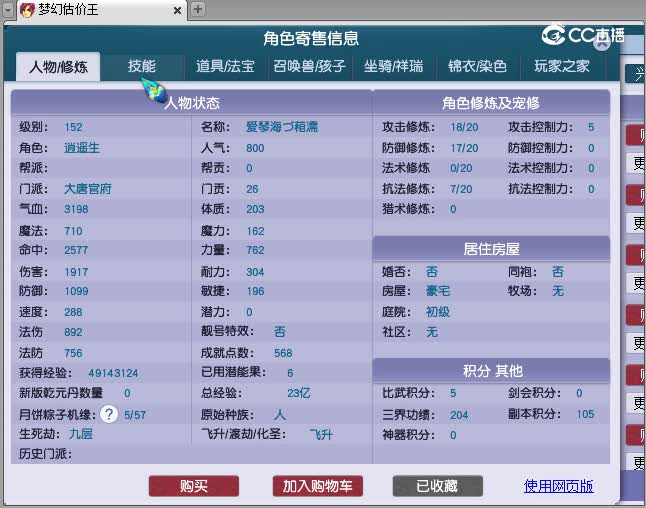This screenshot has width=646, height=508.
Task: Close the 梦幻估价王 browser tab
Action: point(178,10)
